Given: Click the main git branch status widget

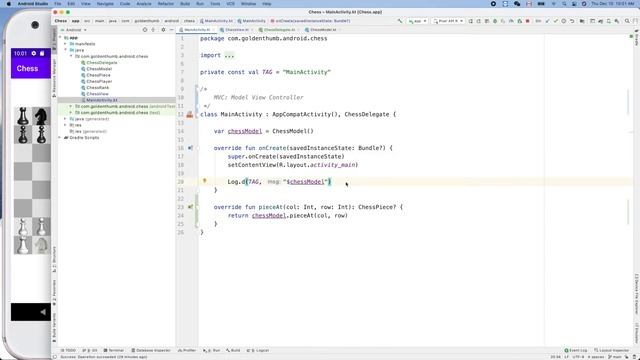Looking at the screenshot, I should pos(616,357).
